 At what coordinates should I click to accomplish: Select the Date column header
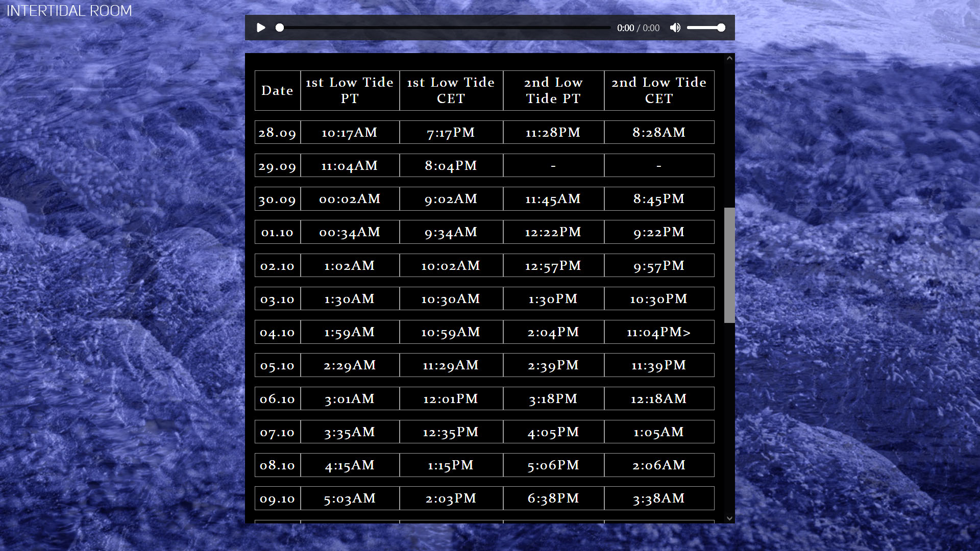277,90
